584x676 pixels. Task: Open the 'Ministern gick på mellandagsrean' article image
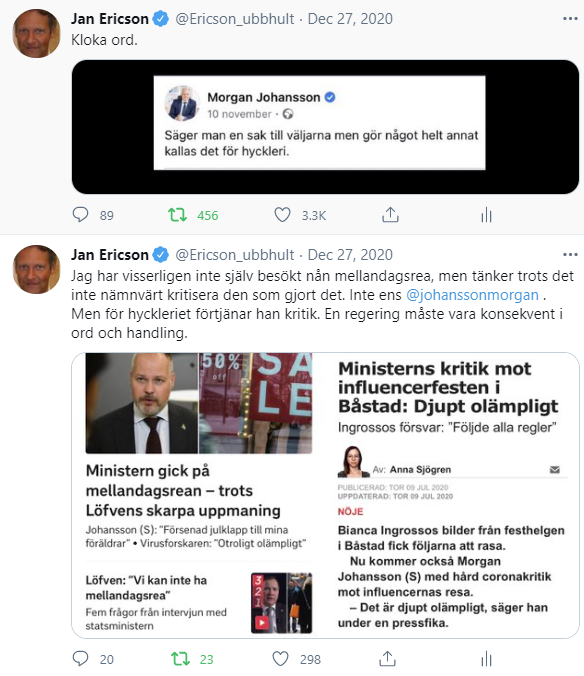(199, 403)
